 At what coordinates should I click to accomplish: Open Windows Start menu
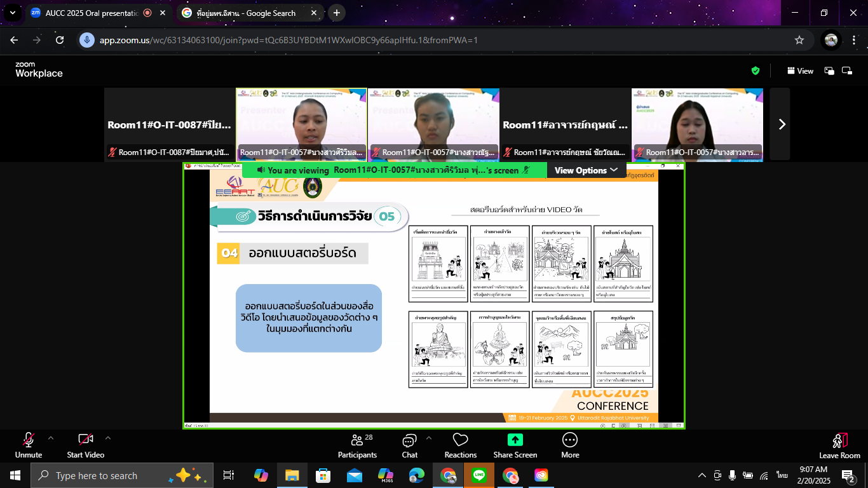[x=15, y=475]
